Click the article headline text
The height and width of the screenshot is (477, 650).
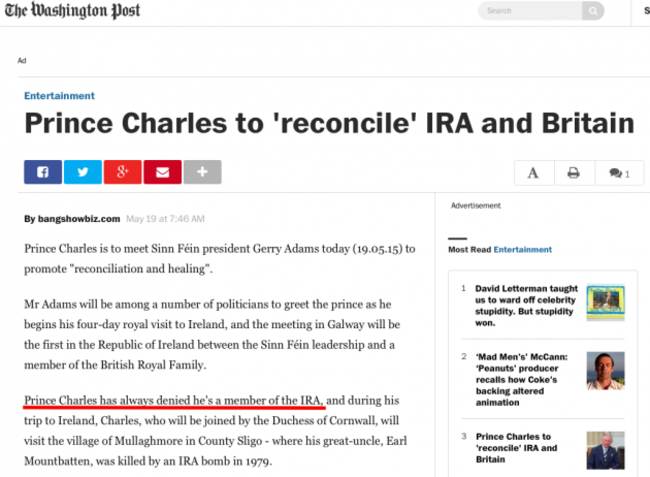[329, 123]
